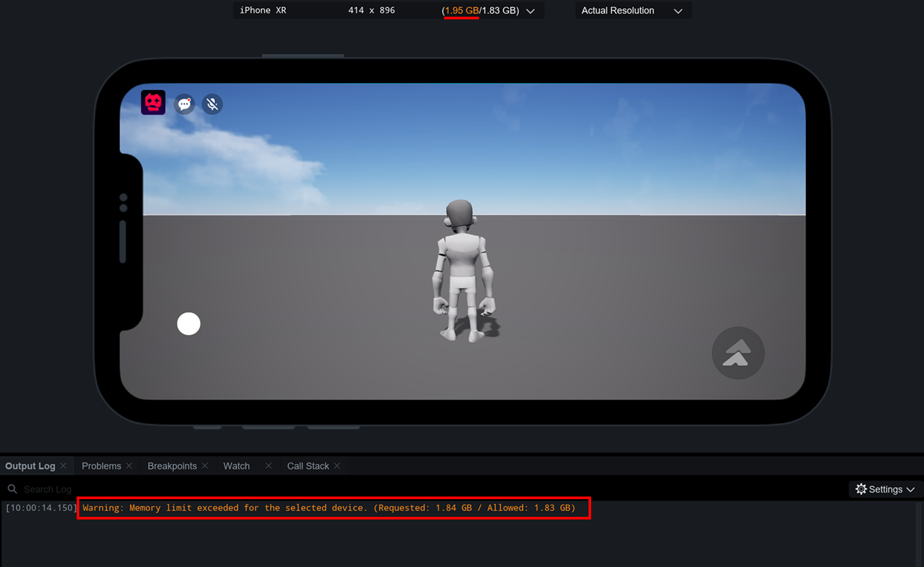The image size is (924, 567).
Task: Close the Call Stack tab
Action: tap(337, 466)
